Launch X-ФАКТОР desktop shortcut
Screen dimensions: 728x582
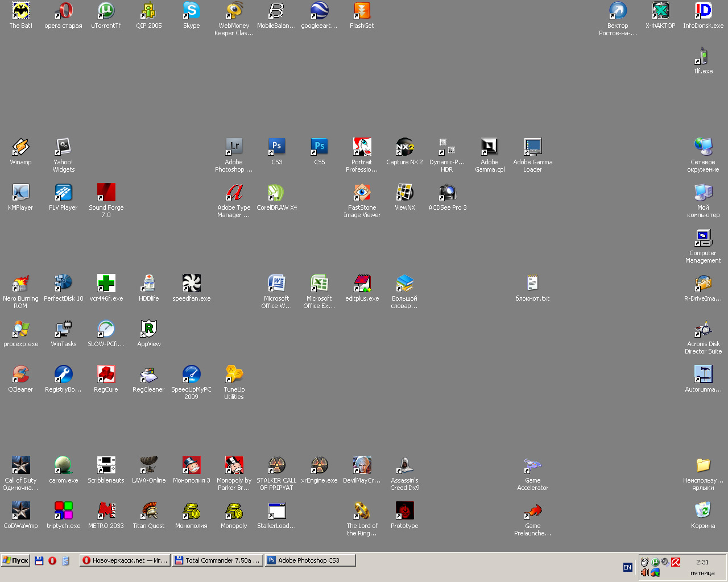[661, 10]
